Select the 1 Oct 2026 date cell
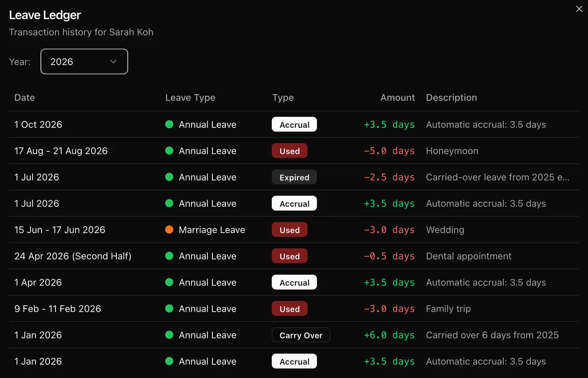 coord(38,124)
